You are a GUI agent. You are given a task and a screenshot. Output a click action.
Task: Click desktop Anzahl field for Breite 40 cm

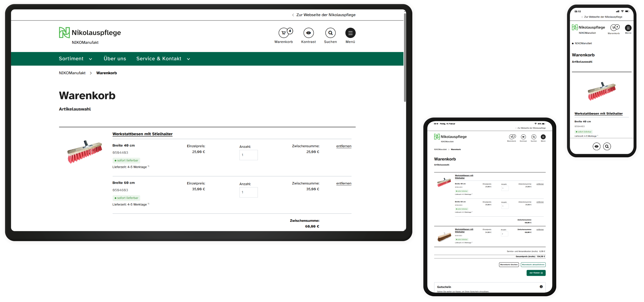(248, 155)
